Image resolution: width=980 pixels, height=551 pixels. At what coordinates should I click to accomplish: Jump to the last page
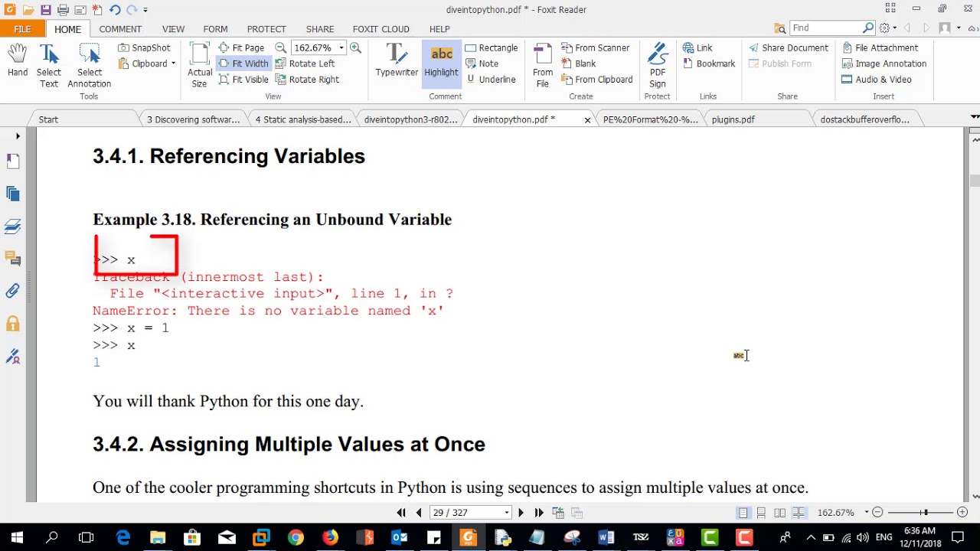tap(539, 513)
